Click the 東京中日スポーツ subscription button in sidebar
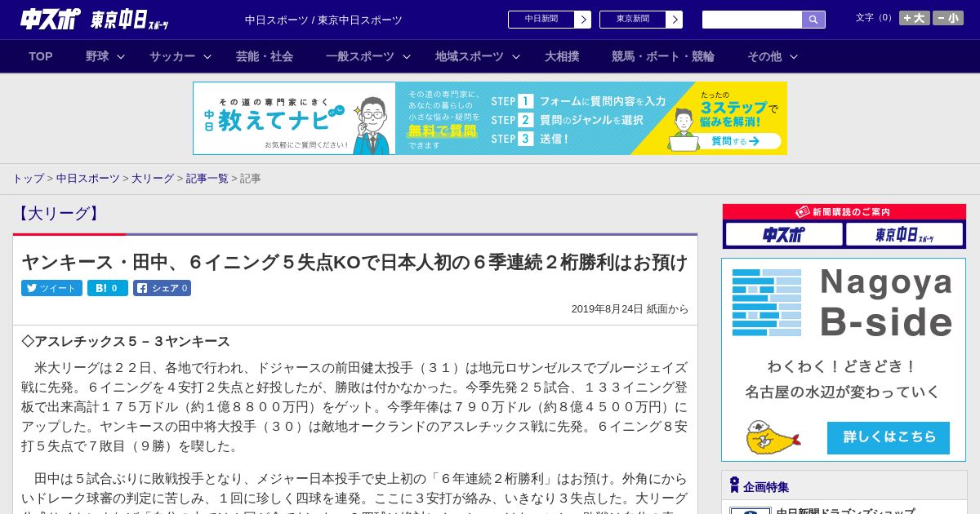Viewport: 980px width, 514px height. [x=904, y=235]
